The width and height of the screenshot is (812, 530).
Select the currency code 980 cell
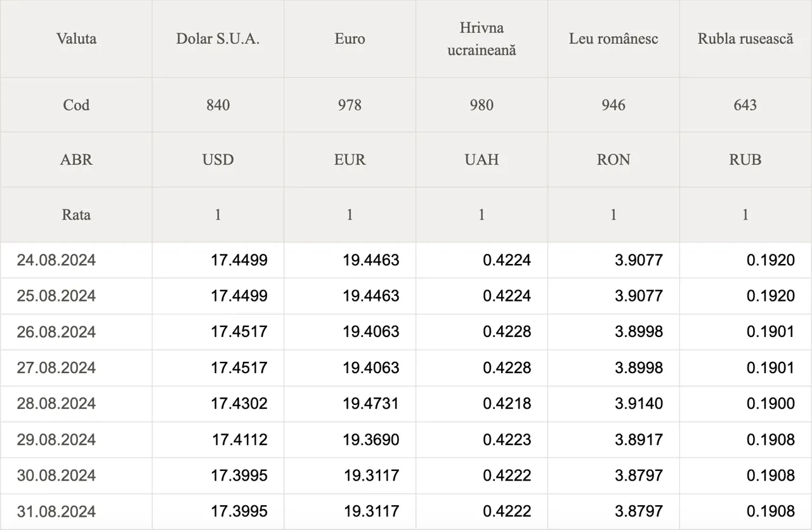481,105
